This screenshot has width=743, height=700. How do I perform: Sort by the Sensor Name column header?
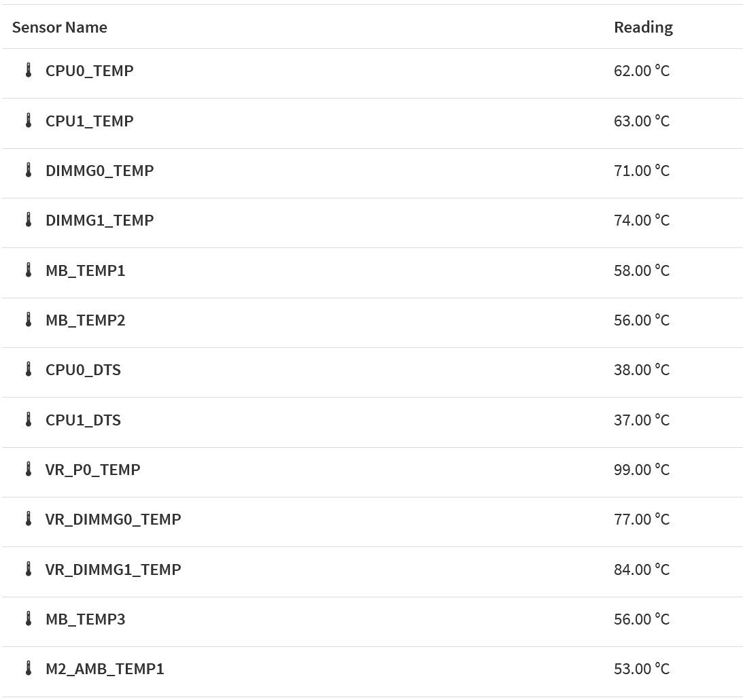click(60, 27)
